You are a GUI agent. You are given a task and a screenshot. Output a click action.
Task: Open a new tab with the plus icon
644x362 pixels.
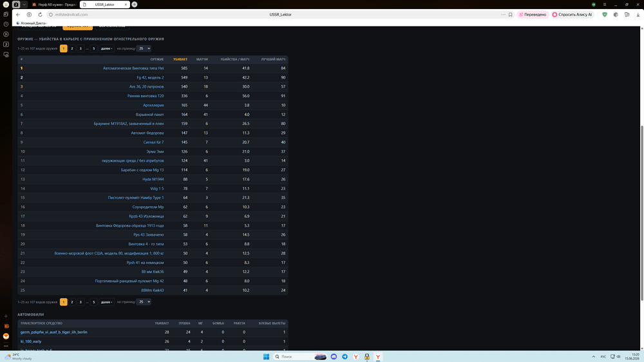[135, 5]
